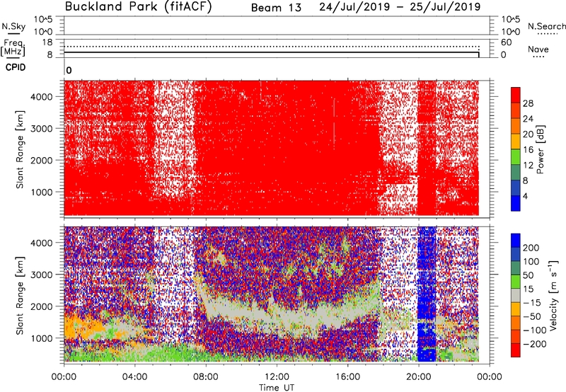The height and width of the screenshot is (392, 566).
Task: Click '1000' on the Velocity panel range axis
Action: coord(42,338)
